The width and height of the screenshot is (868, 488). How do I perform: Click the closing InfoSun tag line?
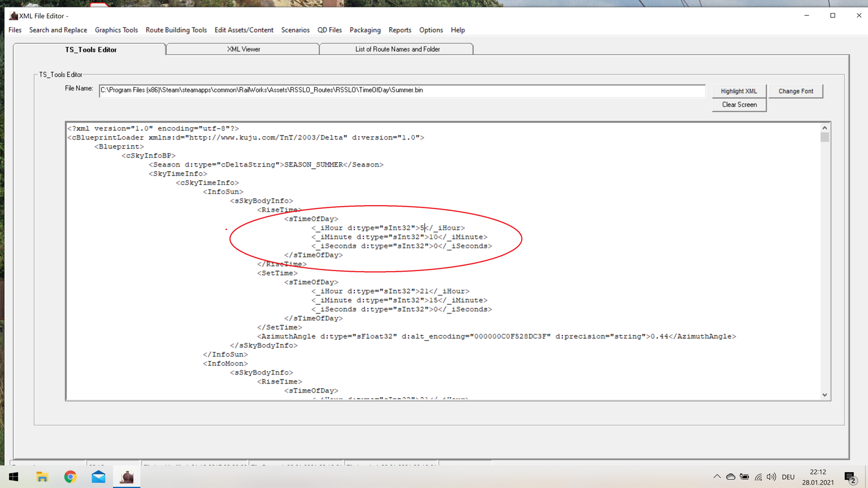point(225,355)
